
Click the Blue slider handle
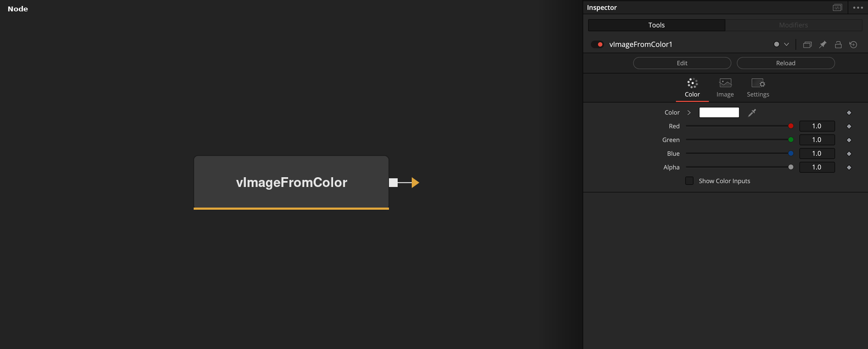(791, 153)
